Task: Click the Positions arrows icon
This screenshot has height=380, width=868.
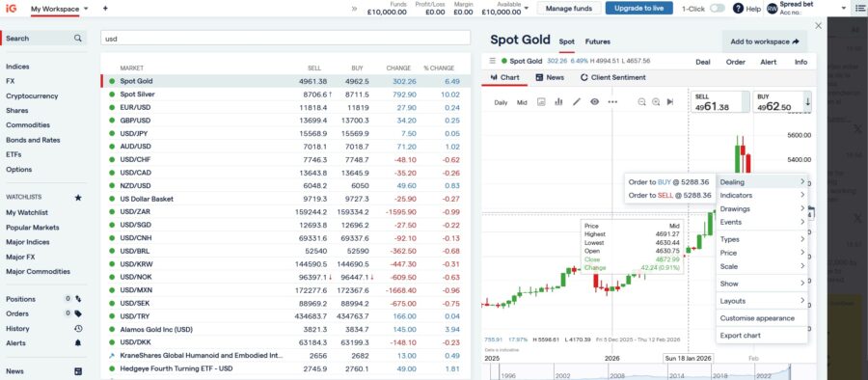Action: 78,299
